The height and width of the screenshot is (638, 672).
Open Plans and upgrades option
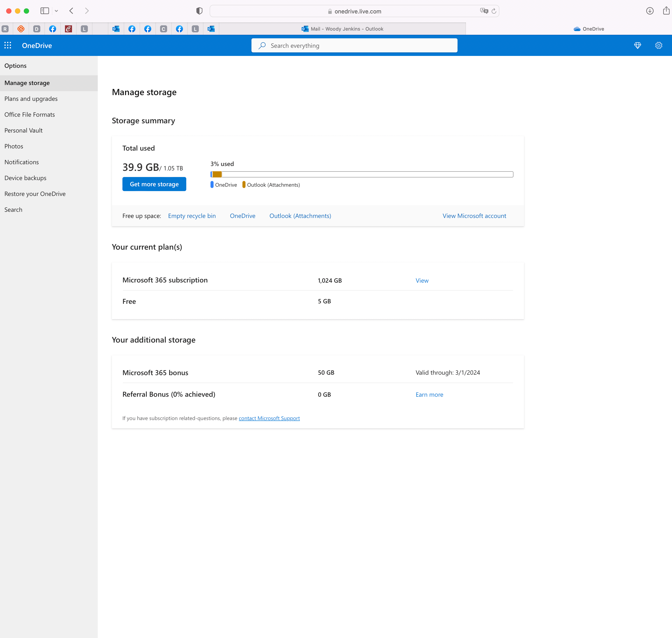(x=49, y=99)
